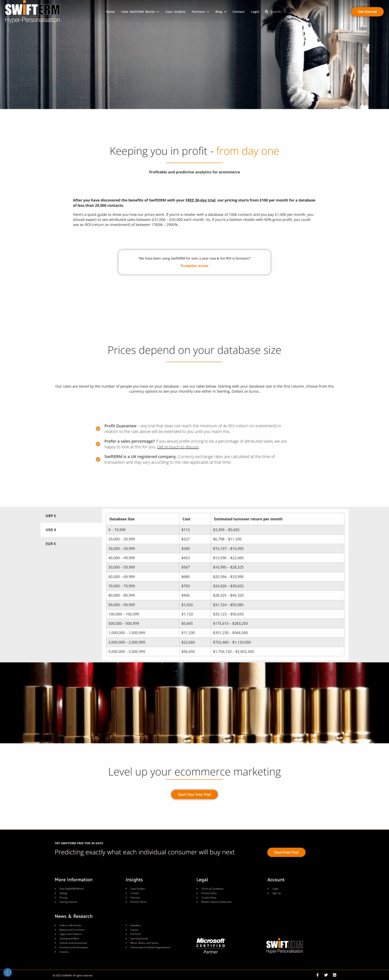
Task: Click the '$10,197 – $16,995' turnover cell
Action: pyautogui.click(x=277, y=549)
